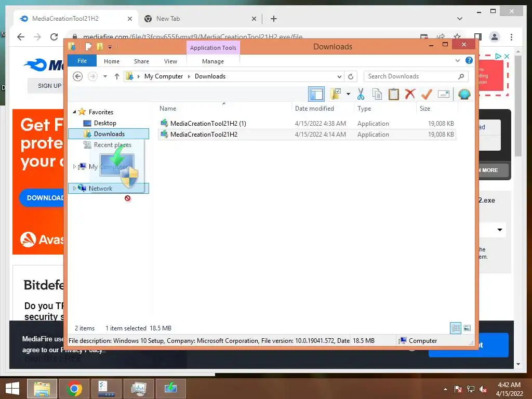This screenshot has width=532, height=399.
Task: Open the Home ribbon tab
Action: (x=112, y=61)
